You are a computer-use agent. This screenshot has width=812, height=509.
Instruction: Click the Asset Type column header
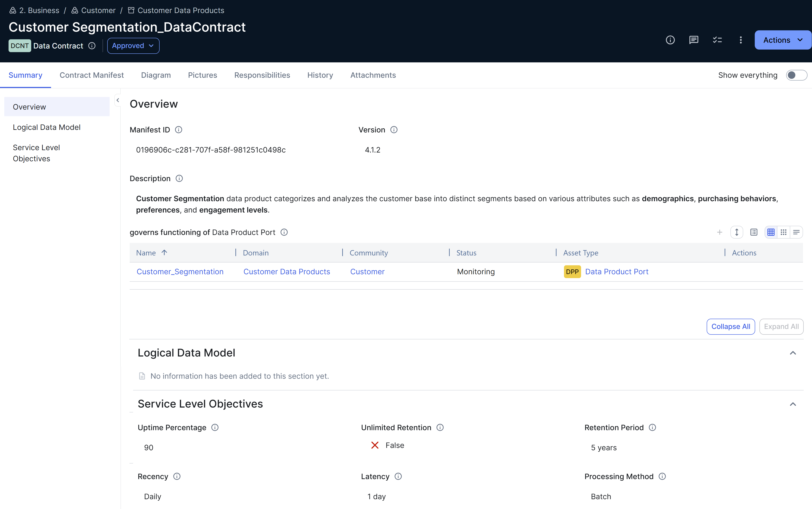click(x=581, y=253)
